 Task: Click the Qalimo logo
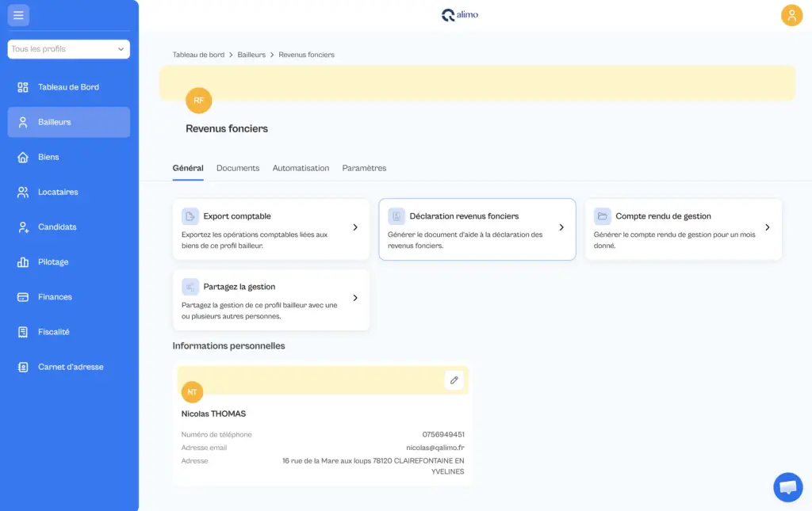click(460, 14)
